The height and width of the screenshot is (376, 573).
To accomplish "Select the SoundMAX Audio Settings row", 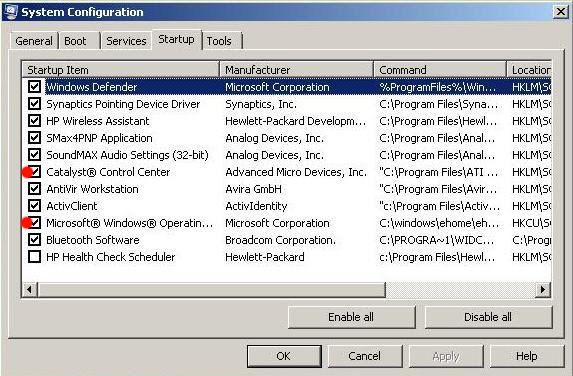I will point(286,155).
